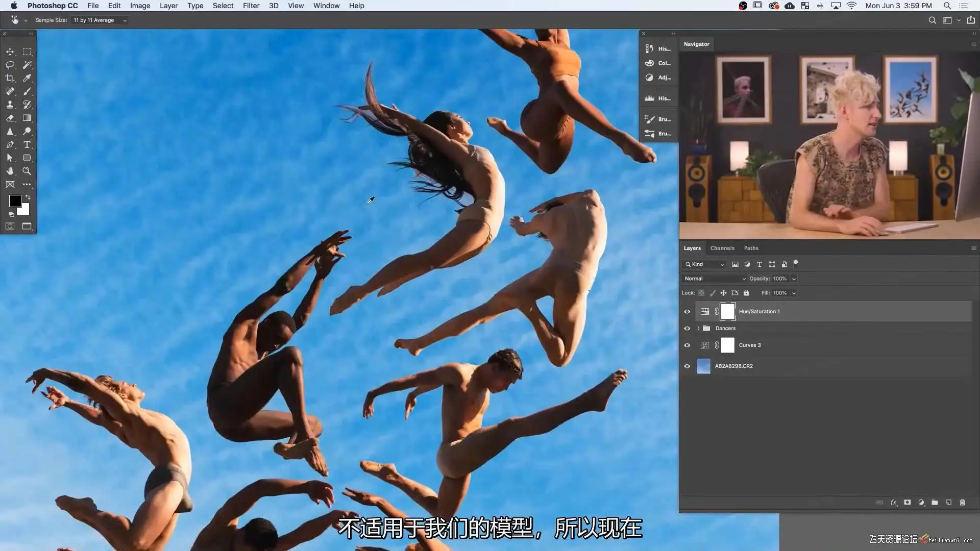The width and height of the screenshot is (980, 551).
Task: Select the Dodge tool
Action: coord(27,131)
